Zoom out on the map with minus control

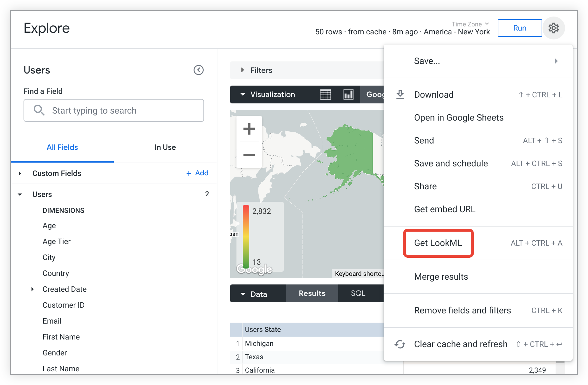click(x=249, y=155)
